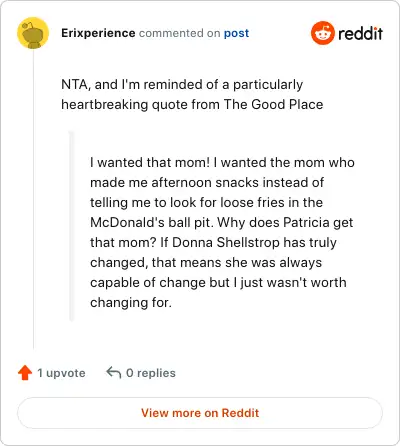Click the orange upvote arrow
The height and width of the screenshot is (446, 400).
(25, 373)
